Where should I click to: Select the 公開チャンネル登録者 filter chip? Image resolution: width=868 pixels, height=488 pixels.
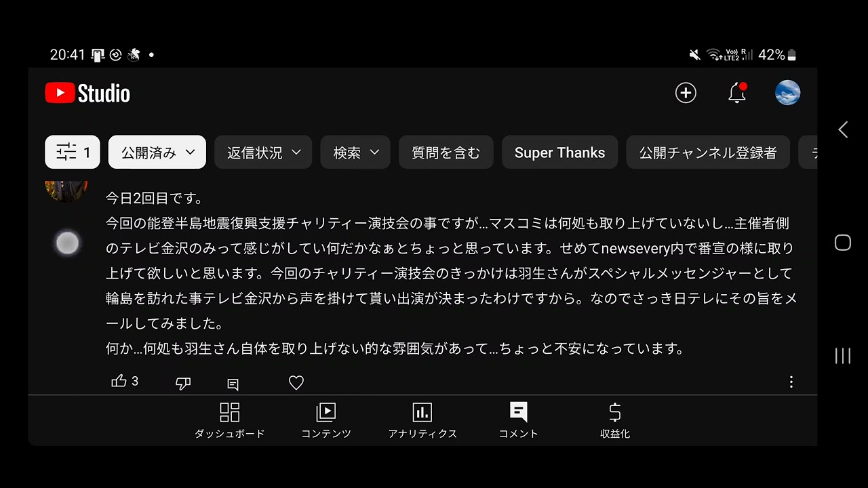[708, 152]
